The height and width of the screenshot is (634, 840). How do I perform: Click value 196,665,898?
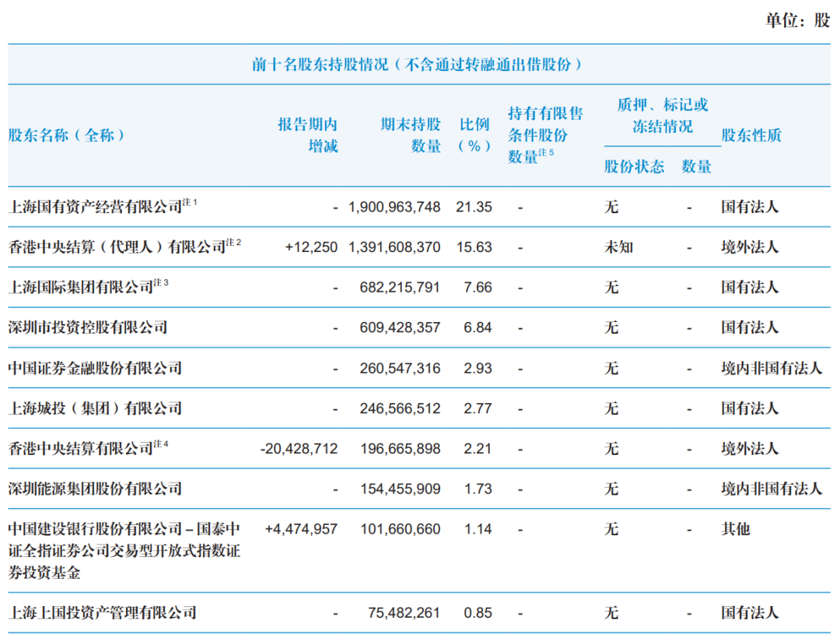point(401,449)
